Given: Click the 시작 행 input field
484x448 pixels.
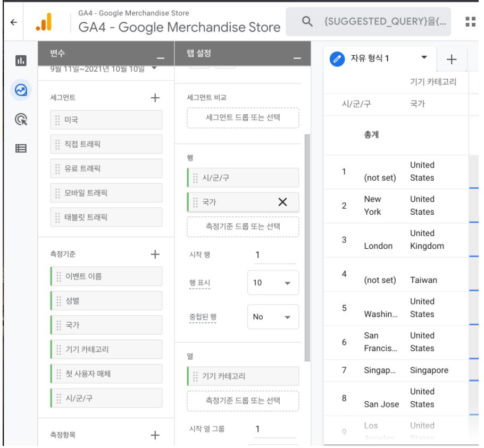Looking at the screenshot, I should tap(275, 255).
